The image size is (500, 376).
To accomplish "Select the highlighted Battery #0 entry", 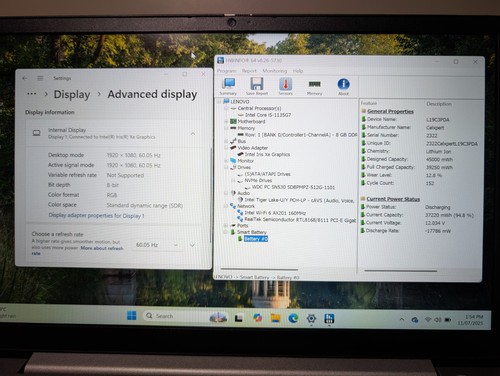I will pyautogui.click(x=256, y=239).
